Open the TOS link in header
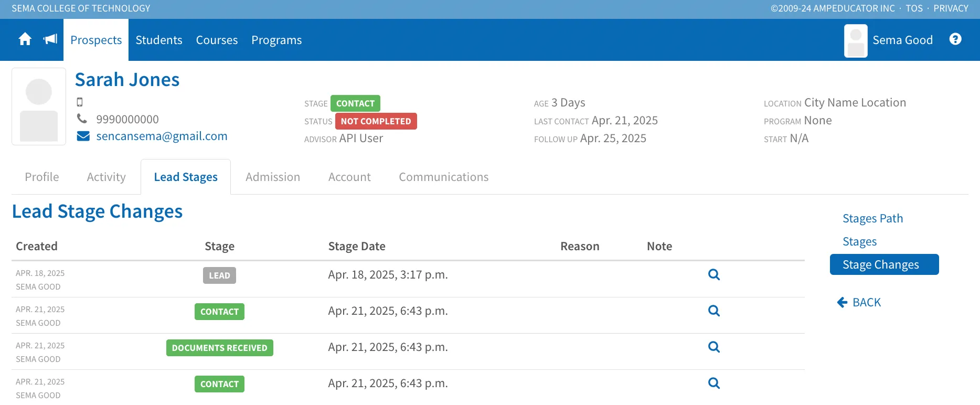 914,8
